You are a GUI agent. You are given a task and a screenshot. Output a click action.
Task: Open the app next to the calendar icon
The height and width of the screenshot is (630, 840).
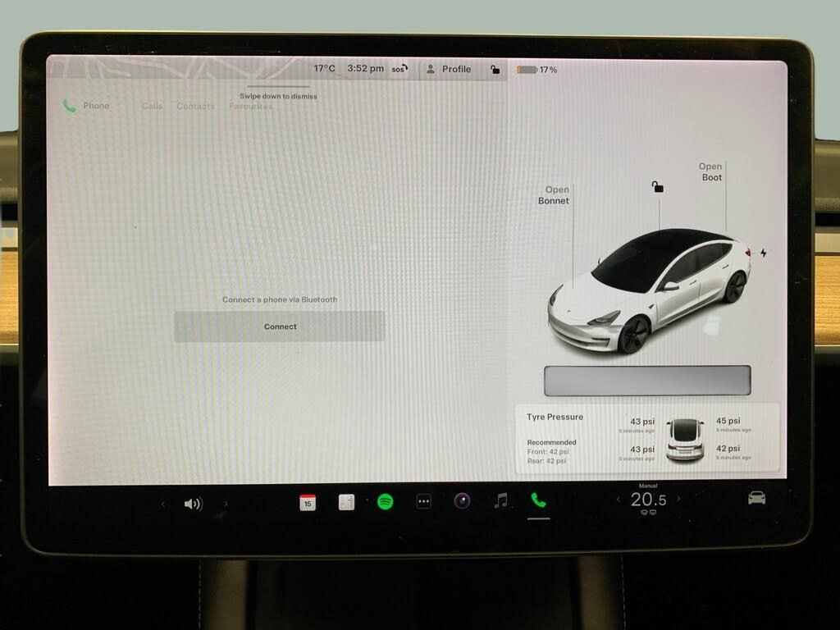tap(347, 503)
